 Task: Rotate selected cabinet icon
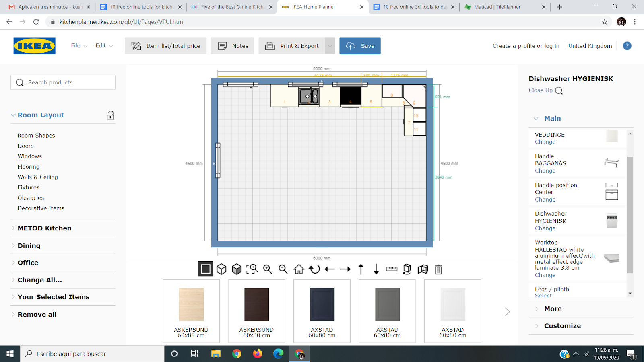(x=407, y=269)
